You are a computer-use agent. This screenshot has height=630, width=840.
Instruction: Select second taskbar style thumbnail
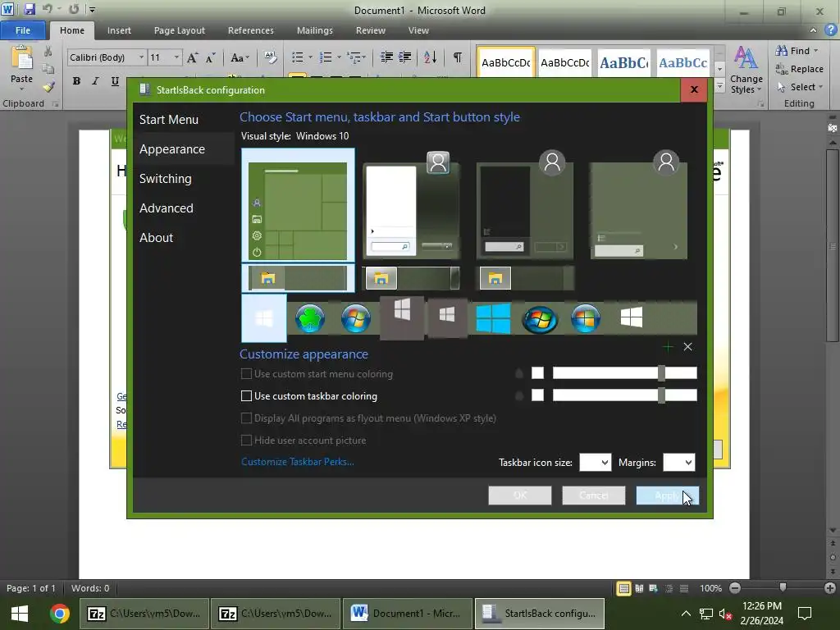(411, 277)
